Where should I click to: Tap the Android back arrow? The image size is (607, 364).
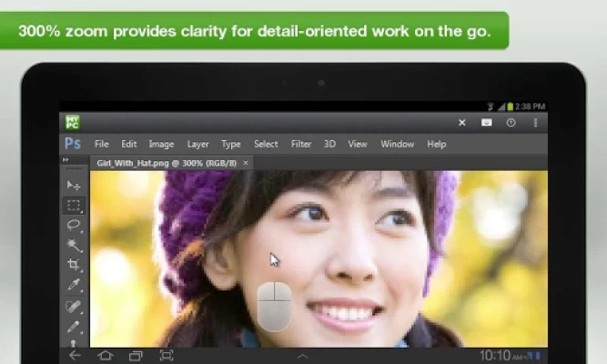tap(75, 355)
